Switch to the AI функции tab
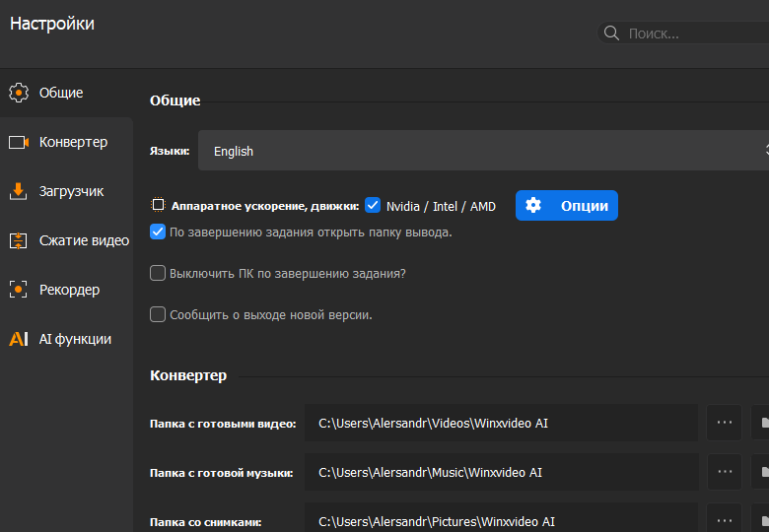The width and height of the screenshot is (769, 532). 74,339
